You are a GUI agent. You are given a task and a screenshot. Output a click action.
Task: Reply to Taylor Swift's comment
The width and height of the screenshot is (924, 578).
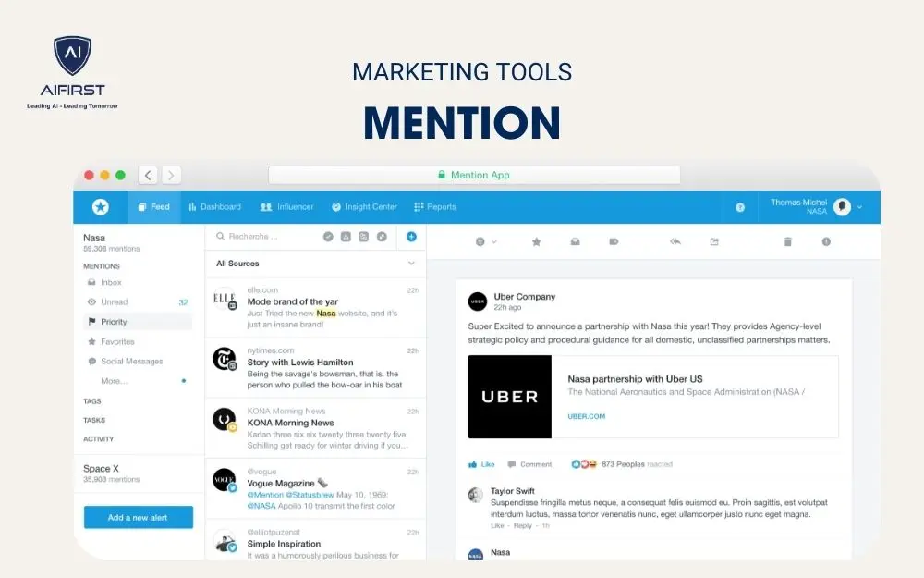point(522,525)
